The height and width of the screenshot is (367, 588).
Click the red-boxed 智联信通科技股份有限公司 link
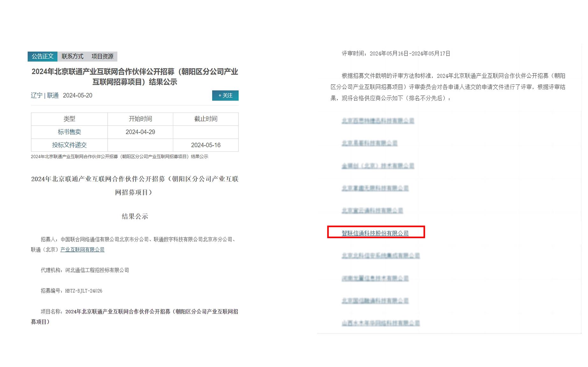coord(375,233)
